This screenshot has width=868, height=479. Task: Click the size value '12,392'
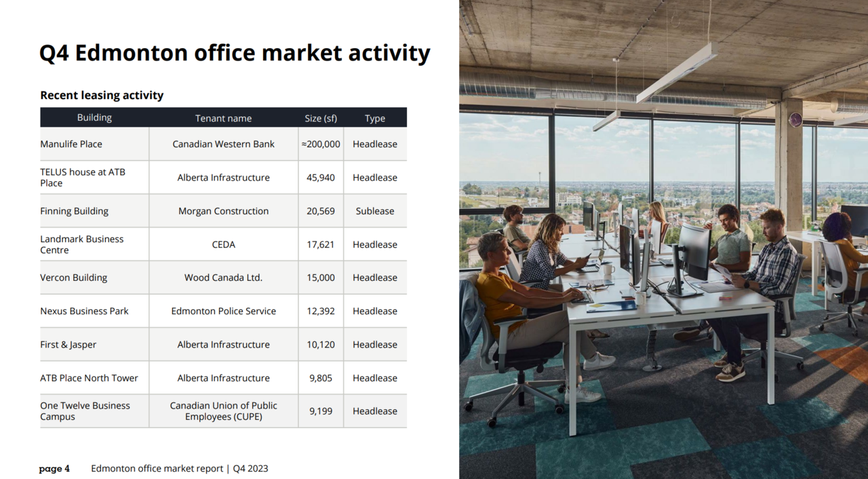click(321, 311)
